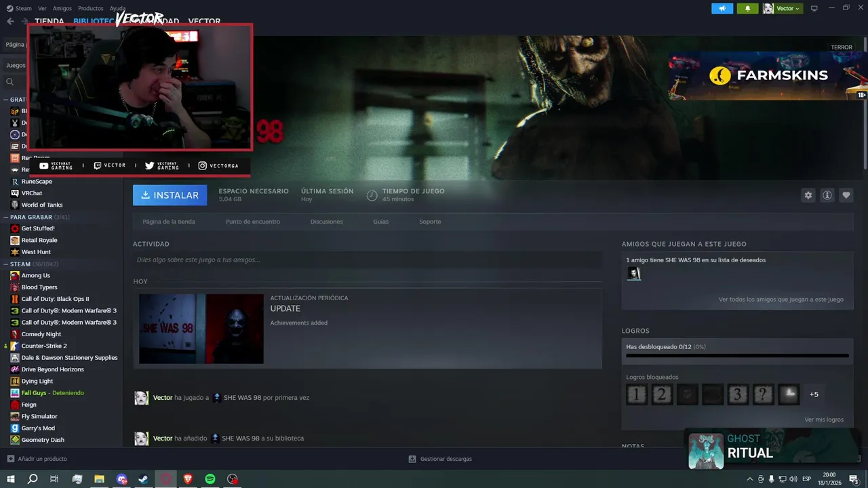Image resolution: width=868 pixels, height=488 pixels.
Task: Select Blood Typers in the library
Action: click(39, 287)
